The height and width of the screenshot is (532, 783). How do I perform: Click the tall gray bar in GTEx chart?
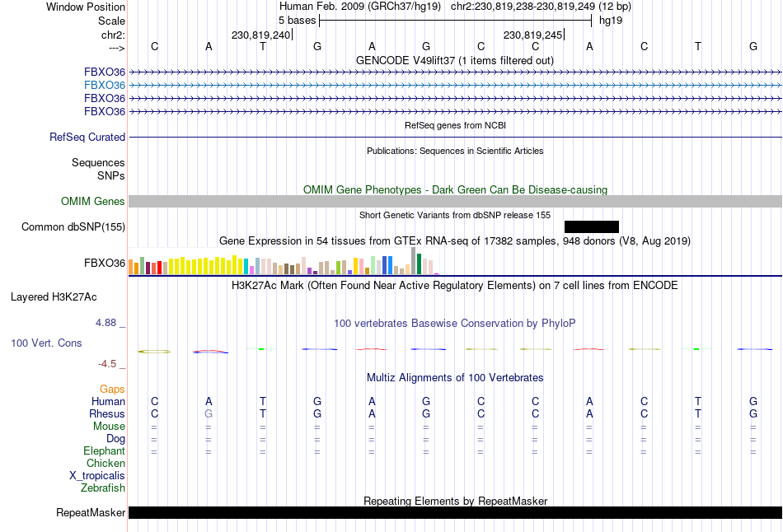point(413,261)
